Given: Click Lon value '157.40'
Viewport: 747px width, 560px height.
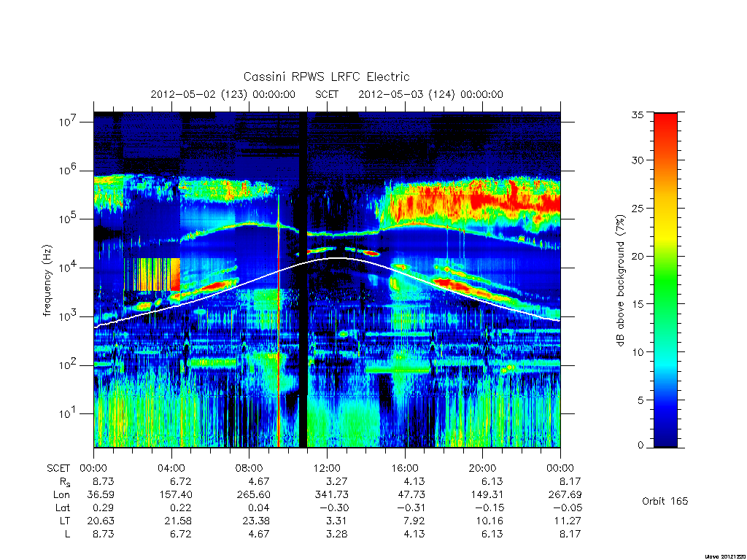Looking at the screenshot, I should tap(176, 495).
